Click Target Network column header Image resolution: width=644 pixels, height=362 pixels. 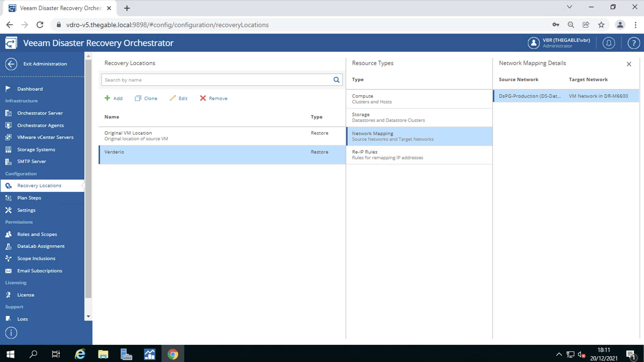click(588, 80)
